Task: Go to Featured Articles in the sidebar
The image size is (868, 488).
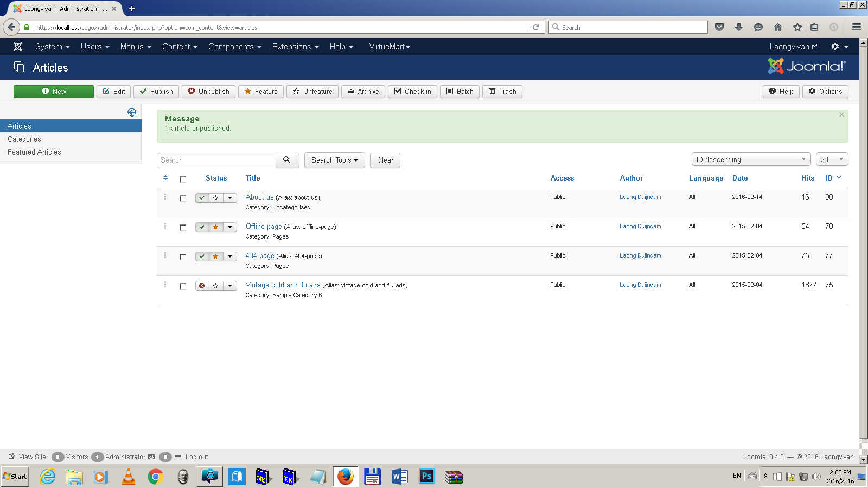Action: pos(34,152)
